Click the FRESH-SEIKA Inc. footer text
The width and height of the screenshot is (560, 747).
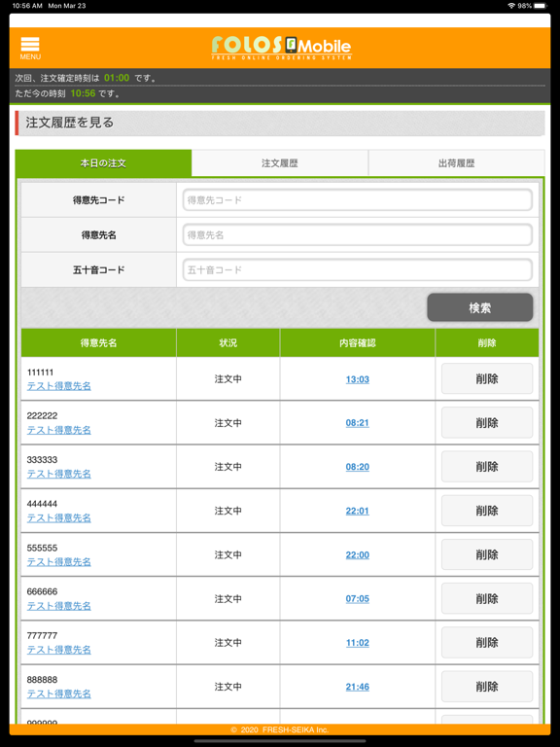pos(296,729)
